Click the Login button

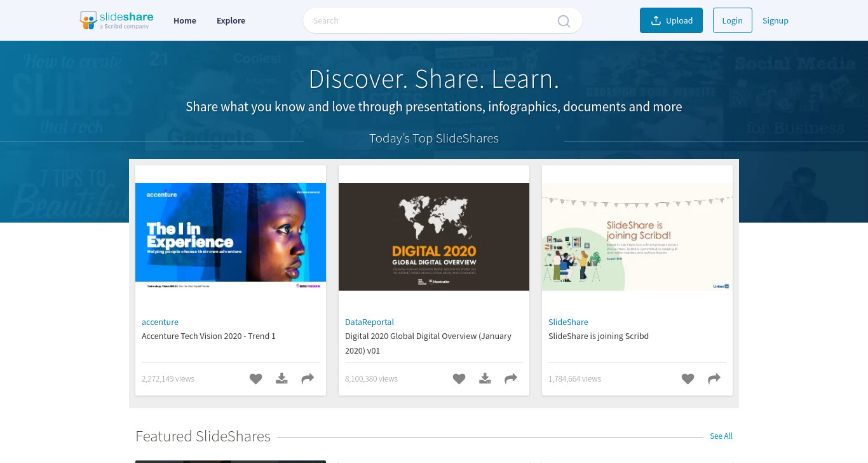pyautogui.click(x=732, y=20)
